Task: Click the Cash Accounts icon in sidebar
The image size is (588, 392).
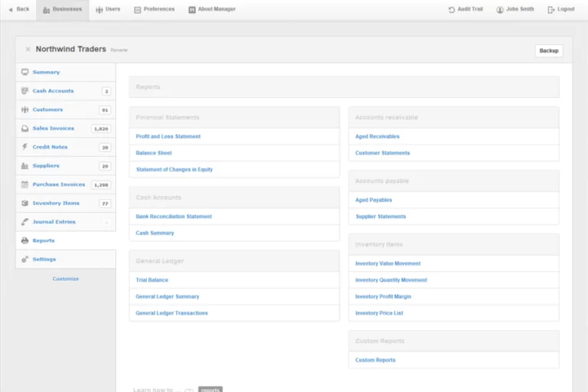Action: (x=24, y=91)
